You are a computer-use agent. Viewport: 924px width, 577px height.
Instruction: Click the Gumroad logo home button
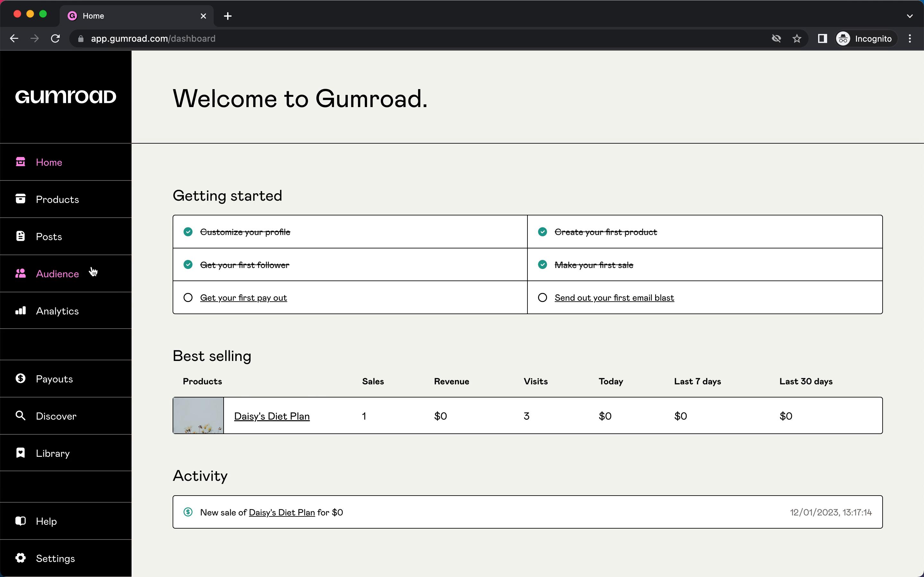click(x=66, y=96)
